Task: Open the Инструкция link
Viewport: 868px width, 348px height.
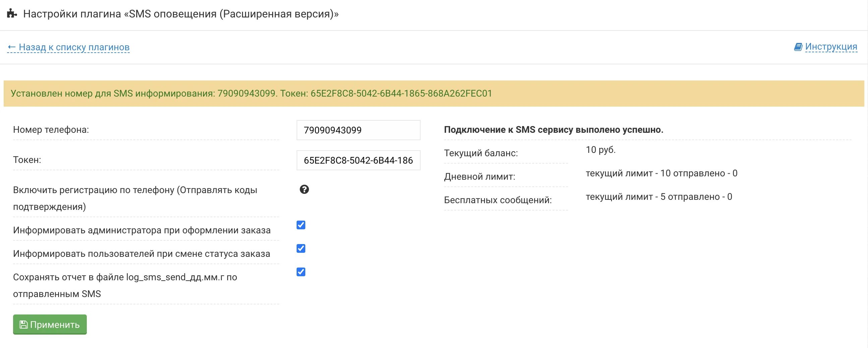Action: (x=831, y=47)
